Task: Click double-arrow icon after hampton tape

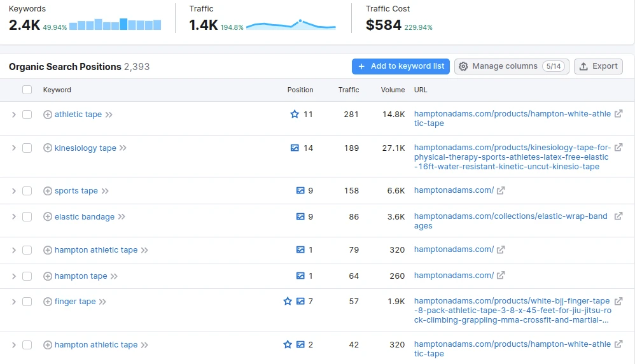Action: pyautogui.click(x=114, y=277)
